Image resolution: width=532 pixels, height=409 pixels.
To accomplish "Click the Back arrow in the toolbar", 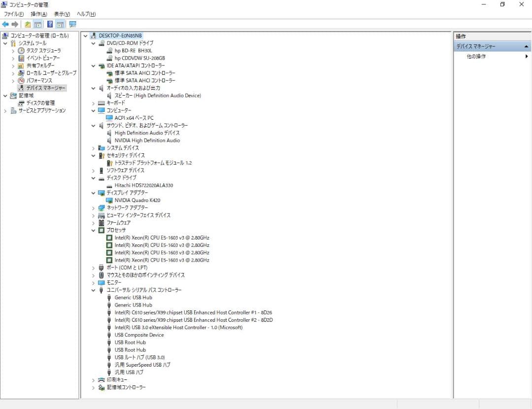I will [5, 24].
